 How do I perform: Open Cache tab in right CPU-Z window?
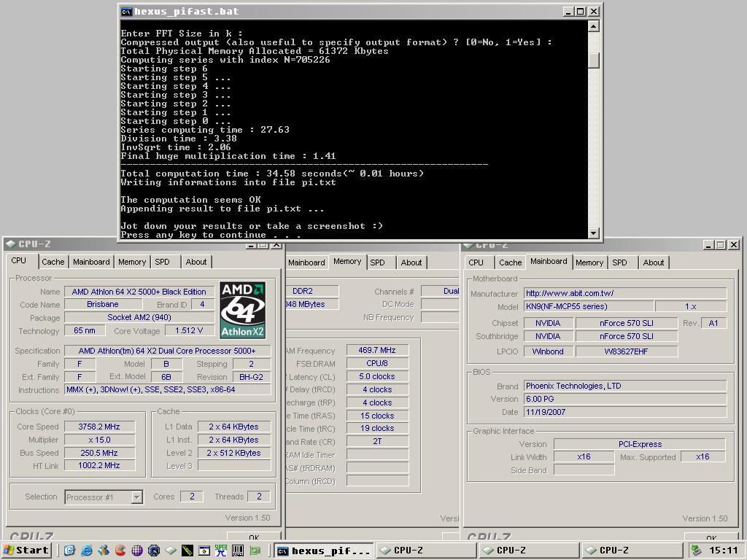tap(510, 262)
